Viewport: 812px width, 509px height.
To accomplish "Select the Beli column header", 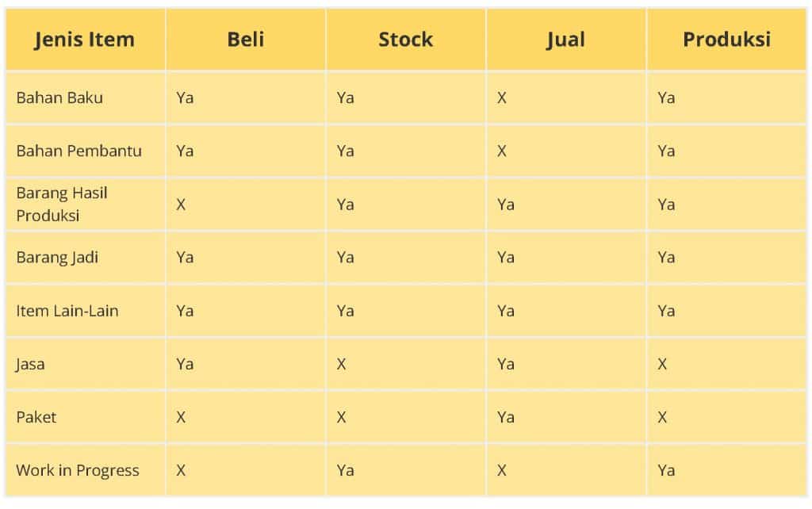I will coord(246,40).
